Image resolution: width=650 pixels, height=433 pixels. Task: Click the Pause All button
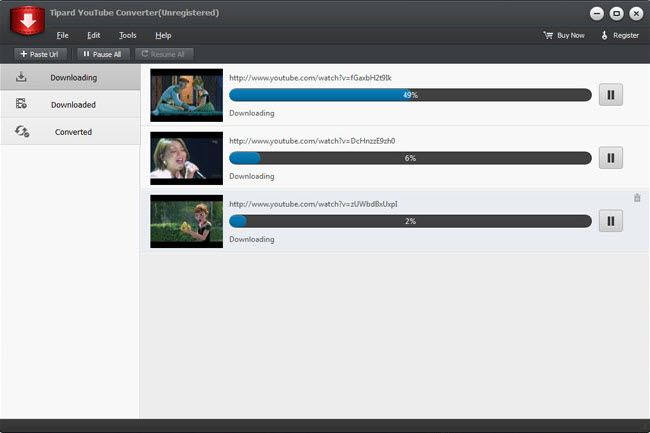(103, 54)
